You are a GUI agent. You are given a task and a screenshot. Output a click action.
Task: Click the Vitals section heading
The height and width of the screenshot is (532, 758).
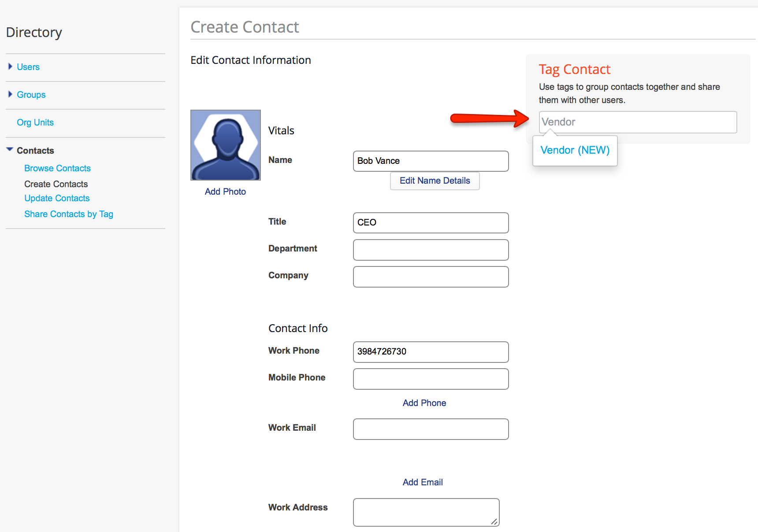[x=281, y=130]
